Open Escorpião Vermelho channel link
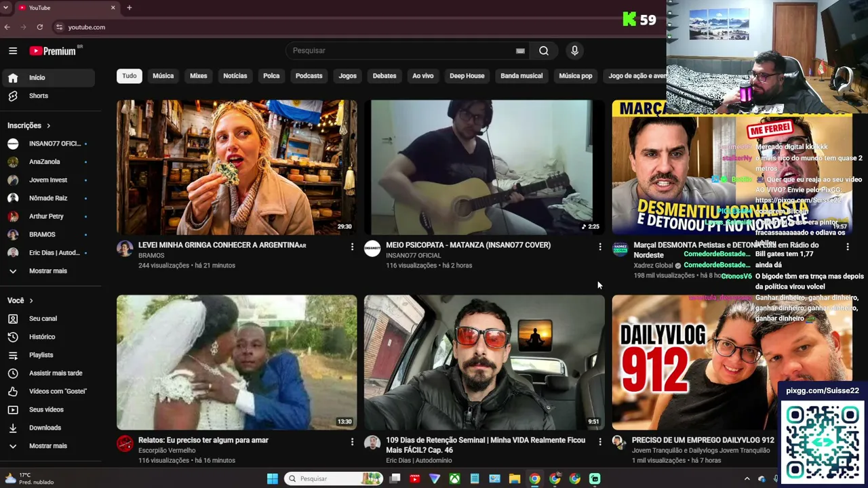Viewport: 868px width, 488px height. 167,451
